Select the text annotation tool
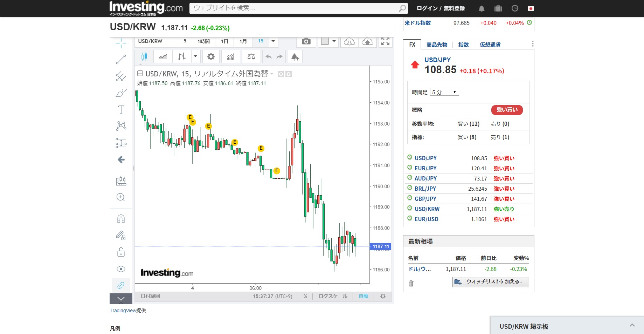Viewport: 644px width, 334px height. click(121, 110)
